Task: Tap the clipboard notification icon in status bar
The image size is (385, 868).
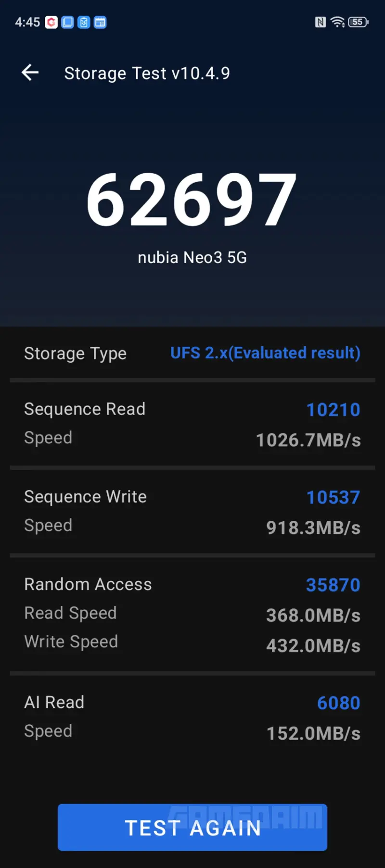Action: (84, 22)
